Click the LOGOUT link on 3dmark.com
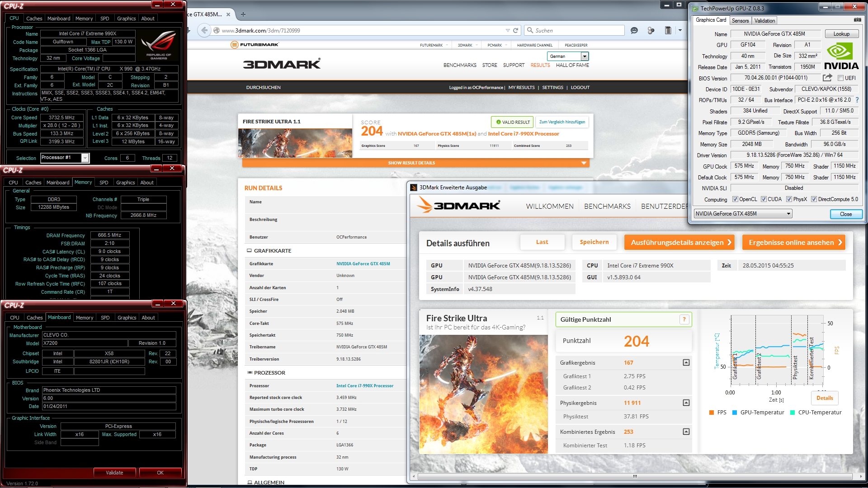Viewport: 868px width, 488px height. [x=580, y=88]
